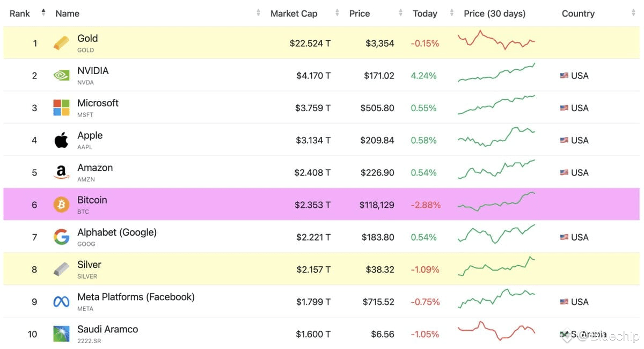The width and height of the screenshot is (644, 349).
Task: Open the Meta Platforms (Facebook) link
Action: coord(136,296)
